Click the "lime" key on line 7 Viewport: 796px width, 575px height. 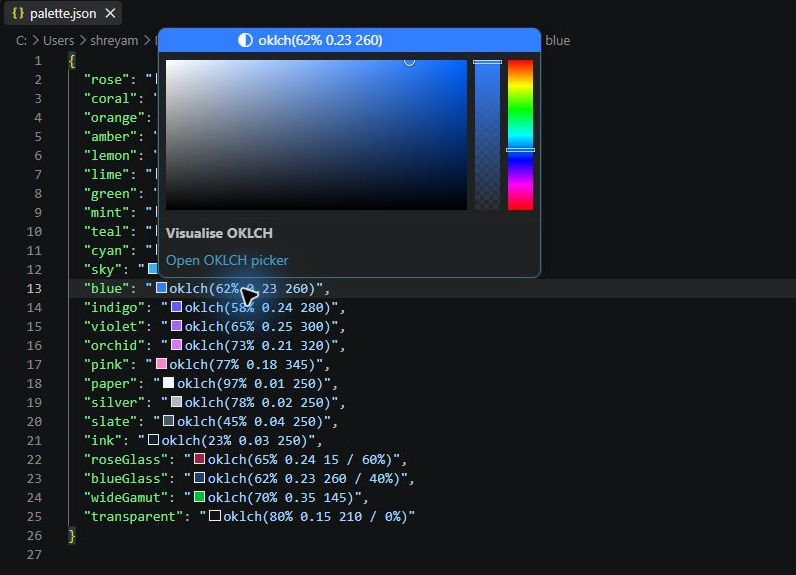106,175
